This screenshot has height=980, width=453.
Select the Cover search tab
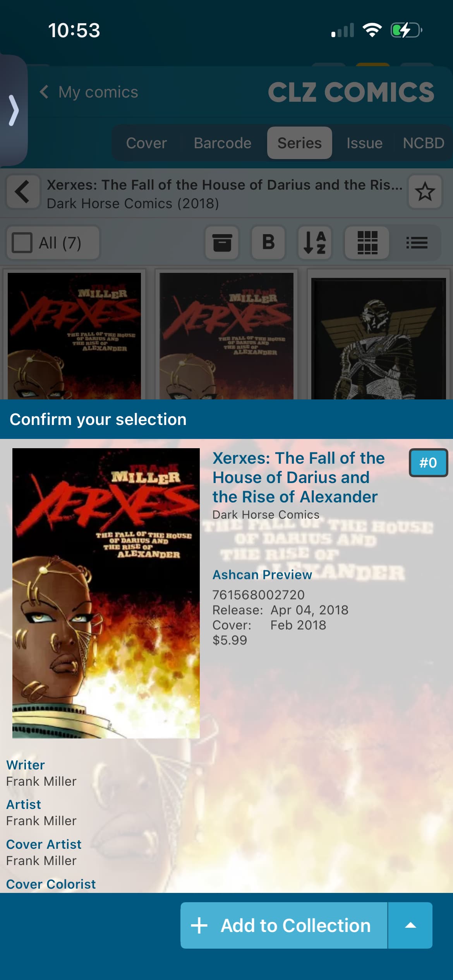[146, 143]
